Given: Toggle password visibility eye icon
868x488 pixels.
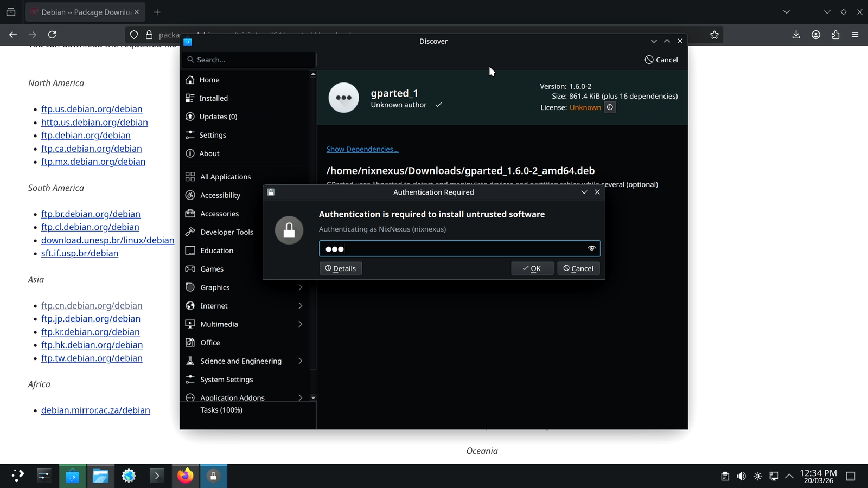Looking at the screenshot, I should coord(591,248).
